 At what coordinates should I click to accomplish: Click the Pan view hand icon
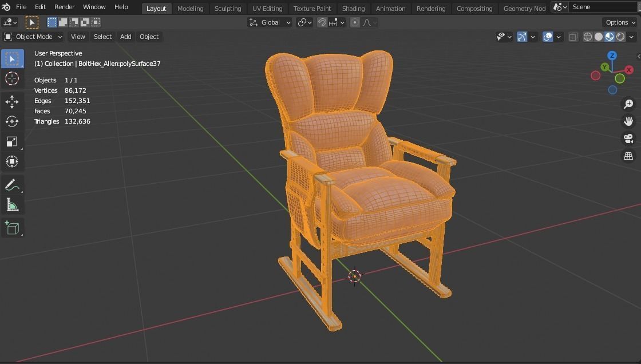(x=628, y=121)
